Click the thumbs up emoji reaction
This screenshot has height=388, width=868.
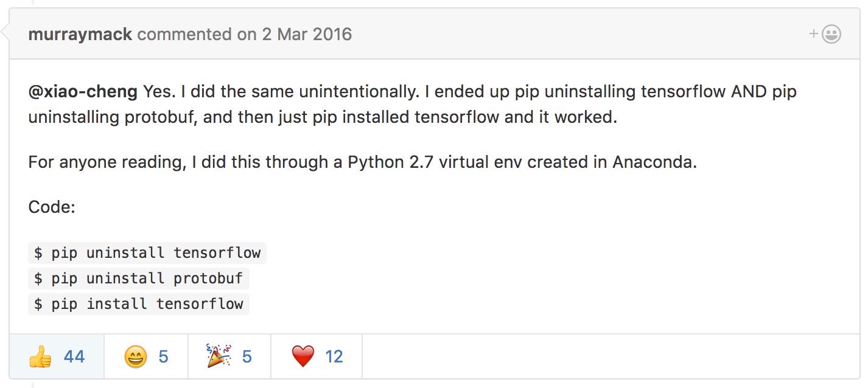pyautogui.click(x=40, y=356)
